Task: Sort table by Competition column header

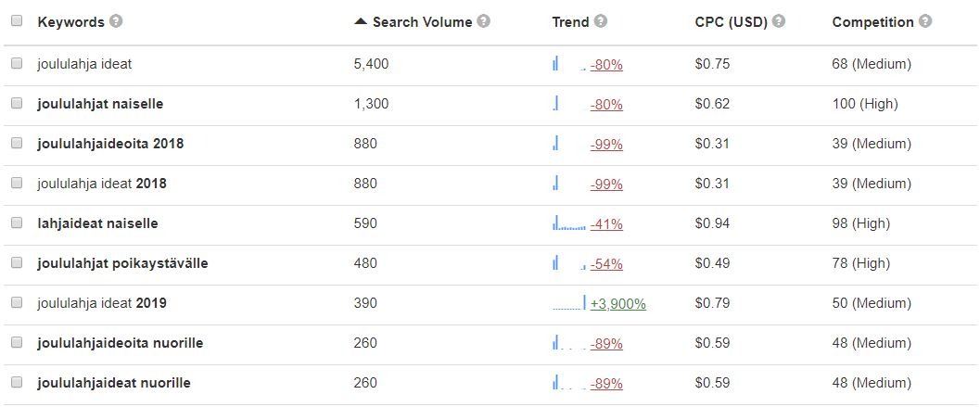Action: pos(872,22)
